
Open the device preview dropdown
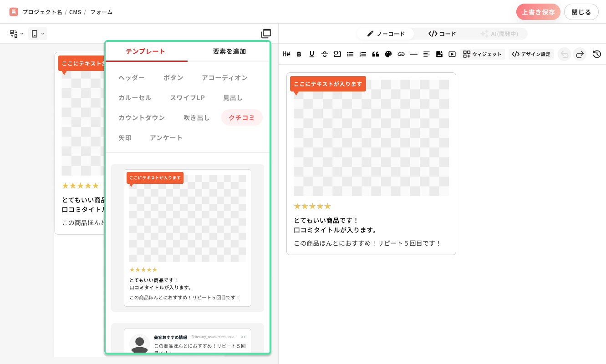click(x=38, y=34)
